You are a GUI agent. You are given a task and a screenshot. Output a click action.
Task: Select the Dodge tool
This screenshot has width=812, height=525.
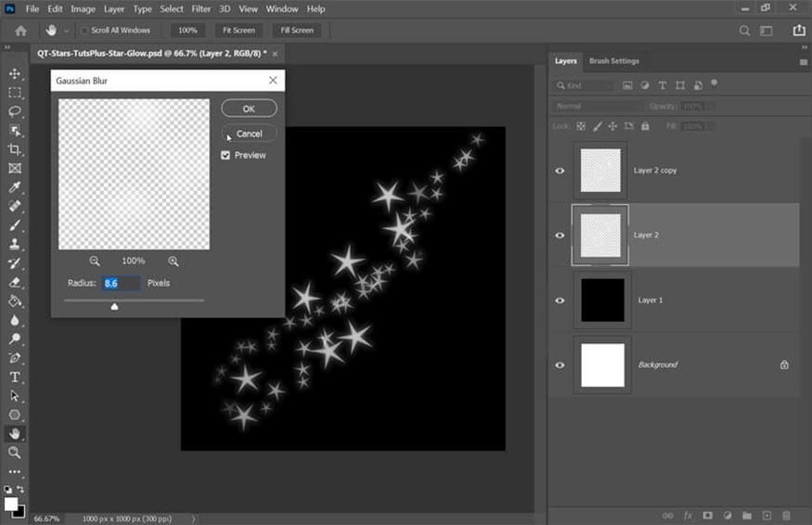15,339
